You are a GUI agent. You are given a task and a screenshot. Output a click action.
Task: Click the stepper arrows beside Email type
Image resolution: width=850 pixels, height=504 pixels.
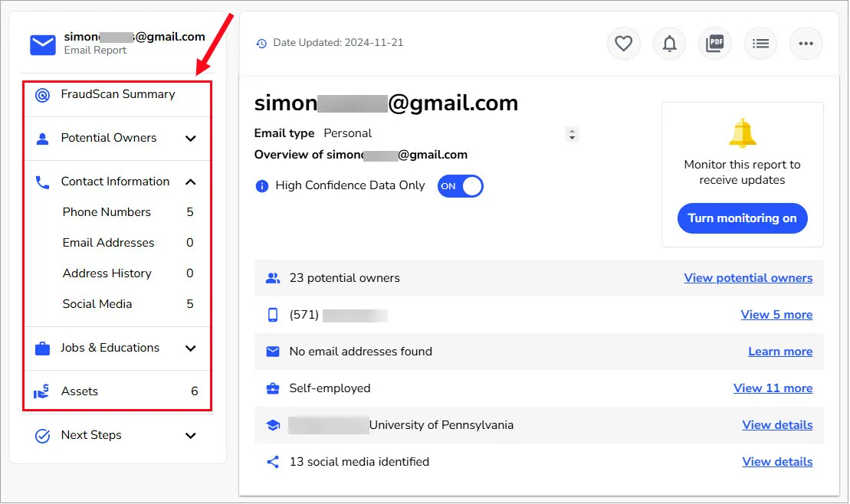572,133
